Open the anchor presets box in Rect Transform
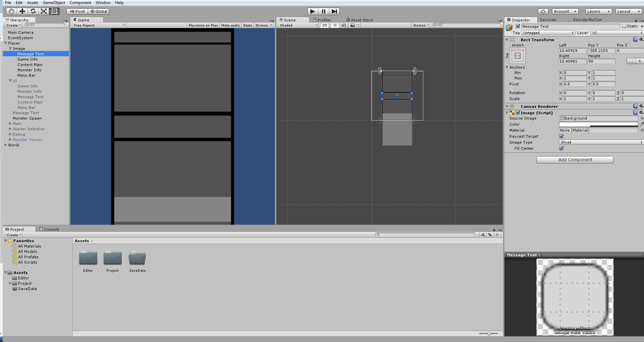The width and height of the screenshot is (644, 342). click(x=517, y=56)
